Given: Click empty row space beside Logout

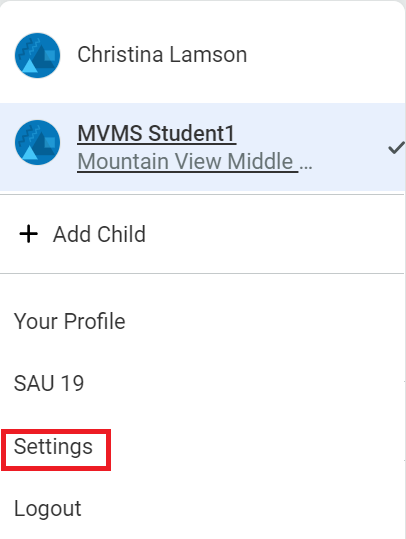Looking at the screenshot, I should [241, 508].
